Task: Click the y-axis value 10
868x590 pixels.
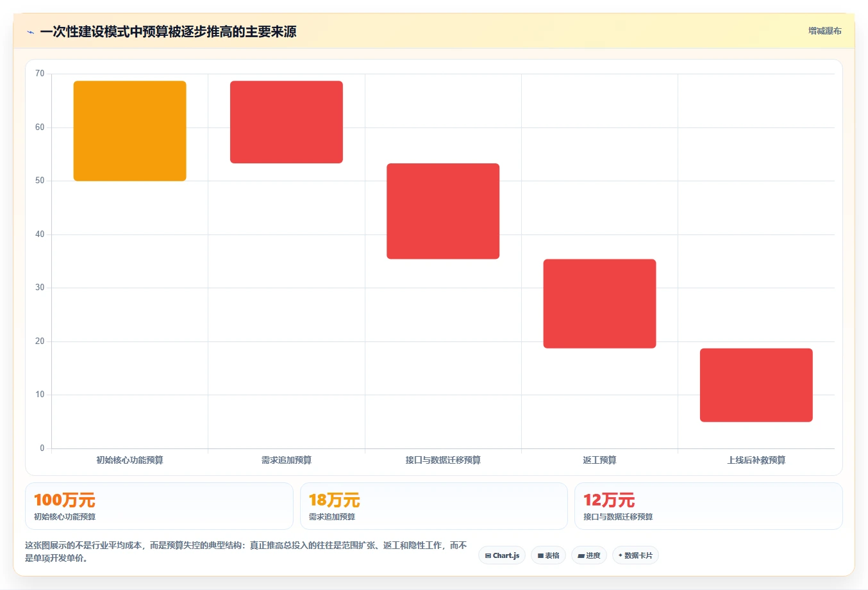Action: pyautogui.click(x=40, y=395)
